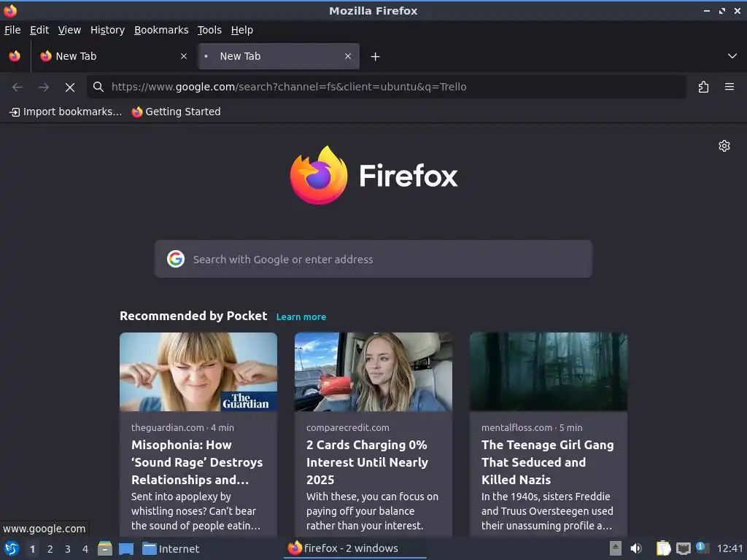The height and width of the screenshot is (560, 747).
Task: Open the volume speaker tray icon
Action: pyautogui.click(x=636, y=548)
